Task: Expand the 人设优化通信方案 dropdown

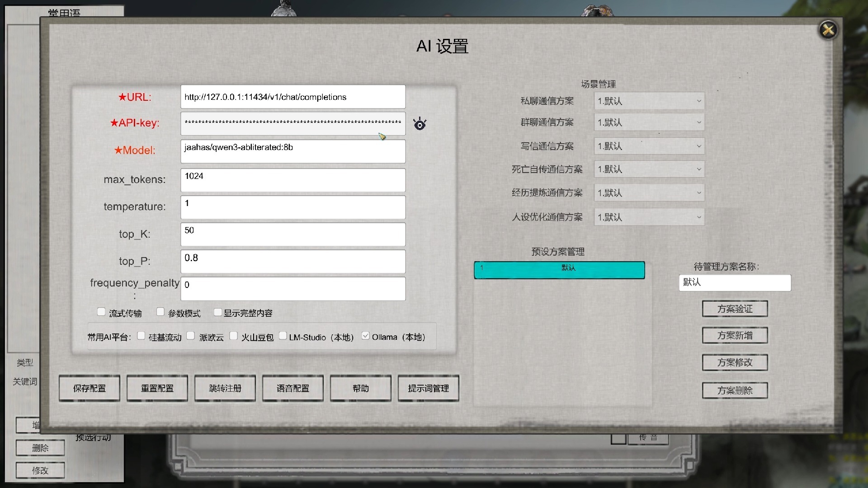Action: 649,217
